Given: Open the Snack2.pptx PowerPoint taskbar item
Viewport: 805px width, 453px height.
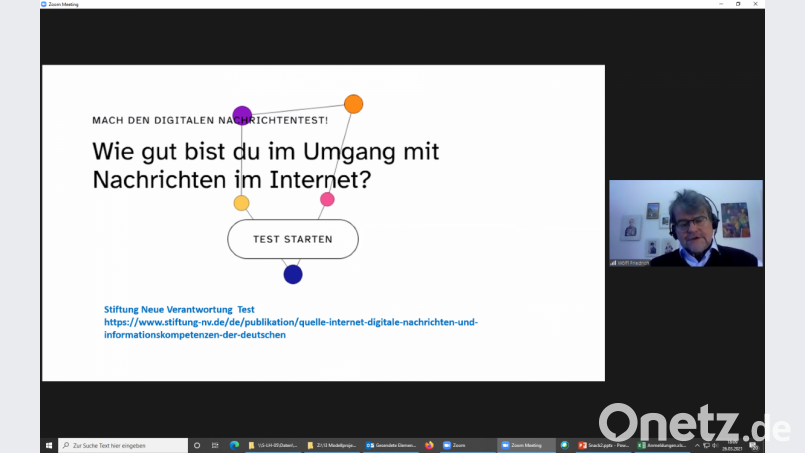Looking at the screenshot, I should pyautogui.click(x=602, y=445).
